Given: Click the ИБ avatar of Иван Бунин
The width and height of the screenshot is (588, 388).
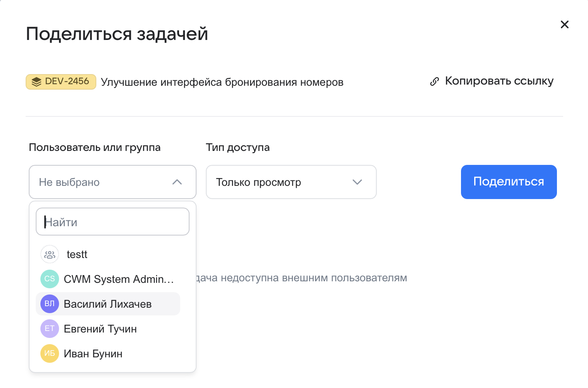Looking at the screenshot, I should point(49,353).
